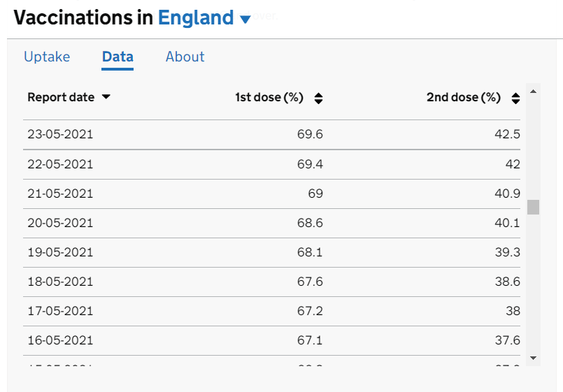Viewport: 563px width, 392px height.
Task: Click the table scrollbar thumb
Action: tap(533, 207)
